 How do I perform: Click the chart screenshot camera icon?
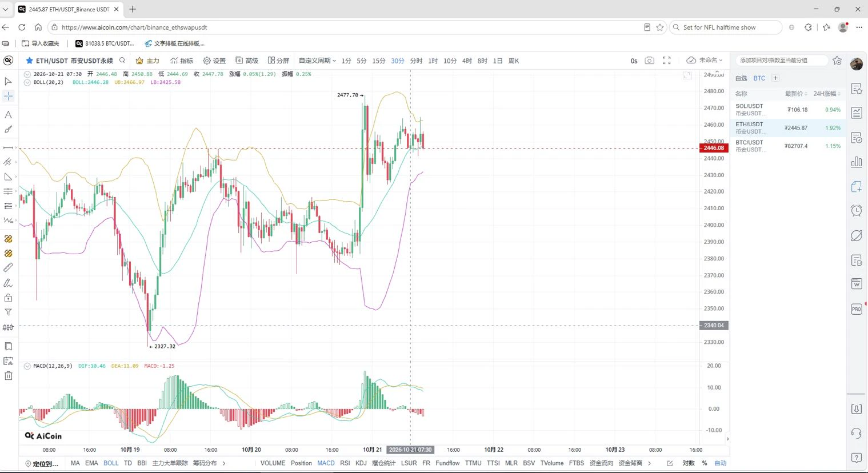[x=649, y=61]
